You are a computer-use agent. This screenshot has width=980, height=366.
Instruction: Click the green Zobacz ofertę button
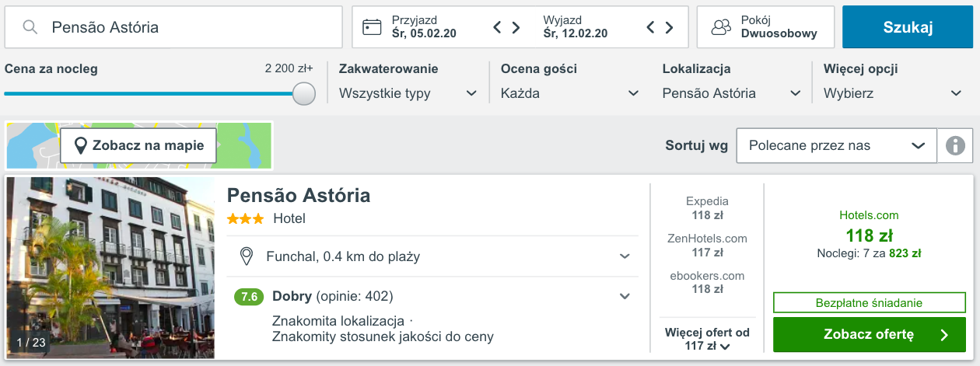tap(870, 335)
